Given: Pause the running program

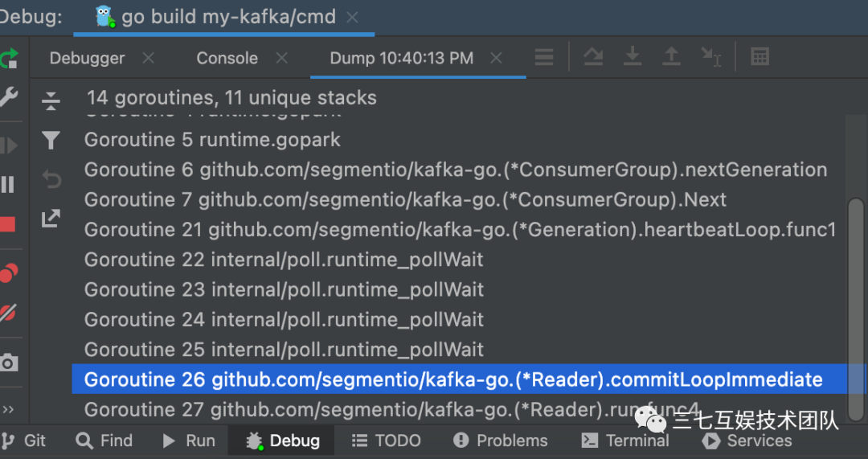Looking at the screenshot, I should pos(8,184).
